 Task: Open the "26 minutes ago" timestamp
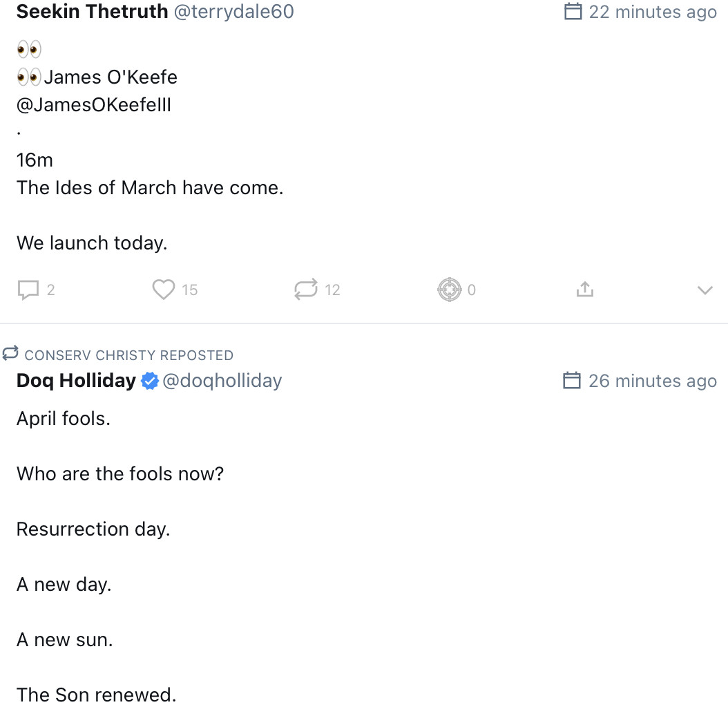pos(653,381)
